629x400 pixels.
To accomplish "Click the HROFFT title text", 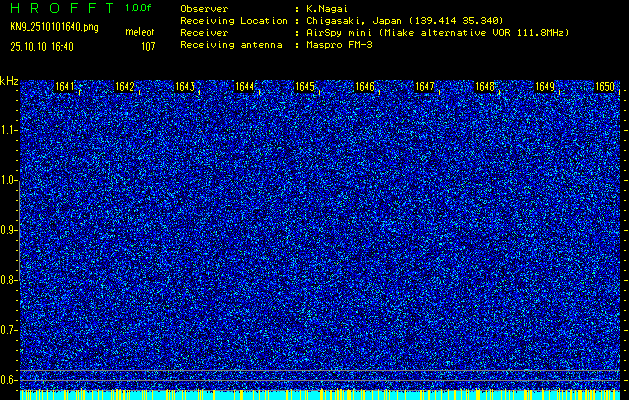I will (60, 8).
